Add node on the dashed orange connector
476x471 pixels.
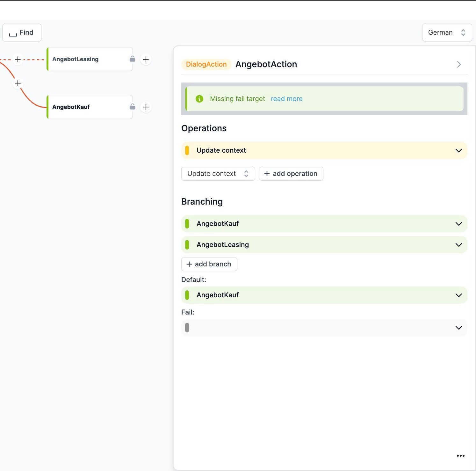(18, 59)
